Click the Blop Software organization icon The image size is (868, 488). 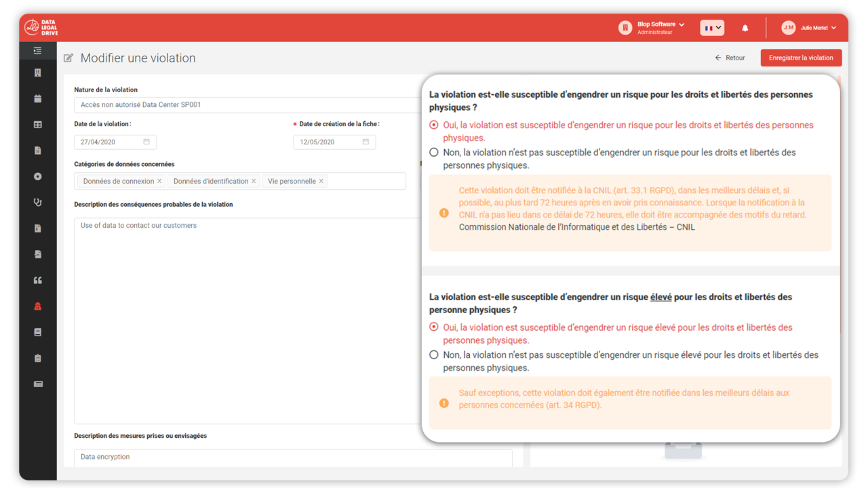pos(625,28)
